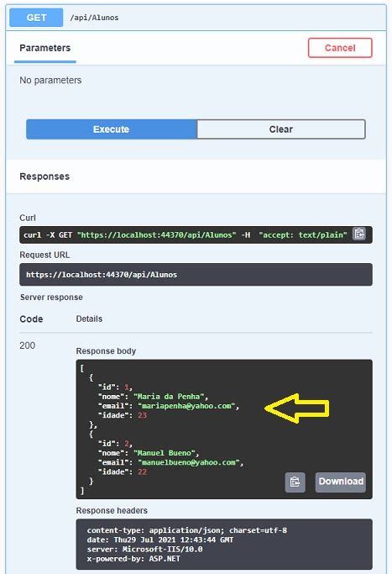The height and width of the screenshot is (574, 392).
Task: Copy the response body to clipboard
Action: coord(295,482)
